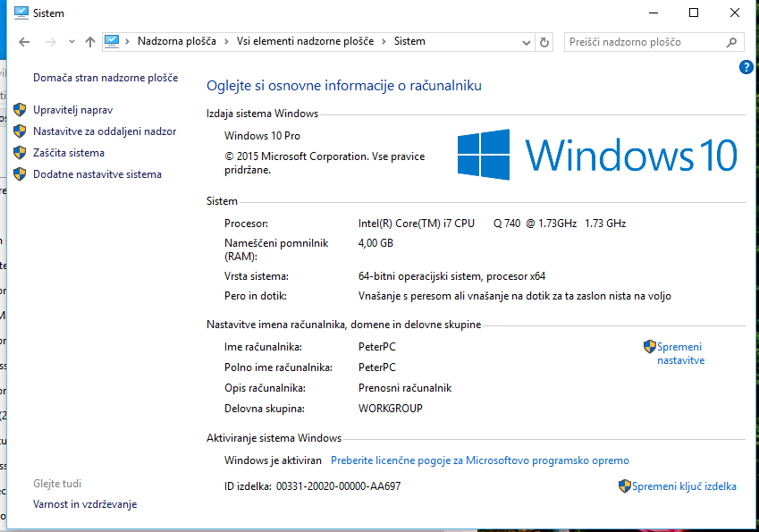Click the WORKGROUP value
Screen dimensions: 759x532
(x=390, y=408)
